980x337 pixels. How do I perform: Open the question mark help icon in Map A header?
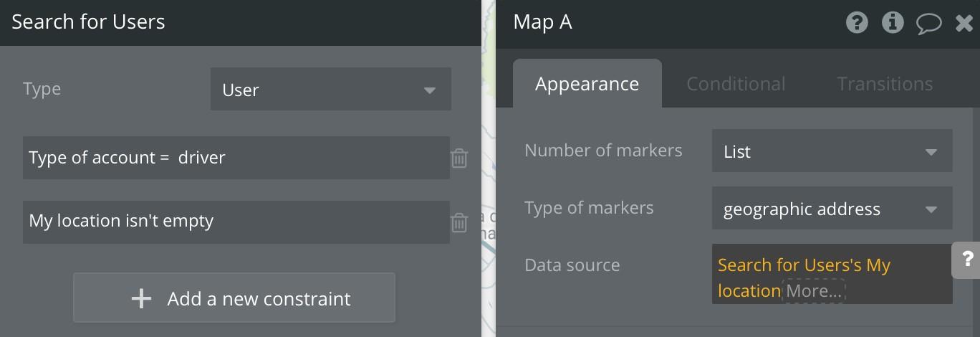point(857,23)
